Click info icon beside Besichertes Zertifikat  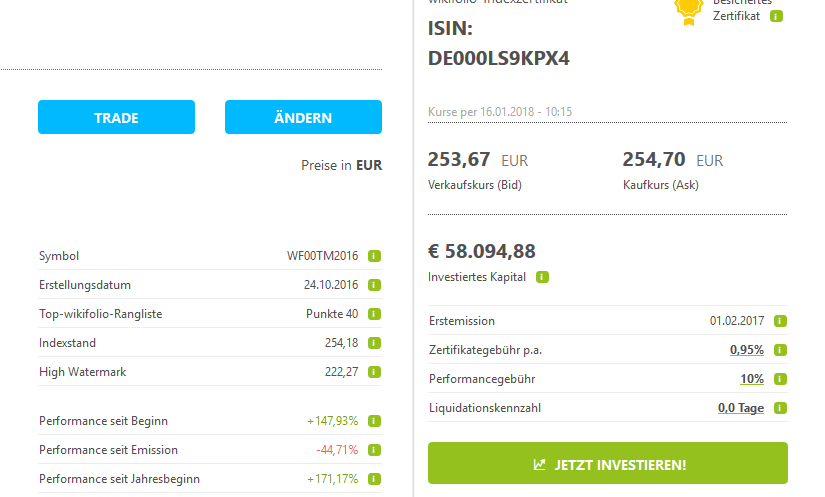[777, 16]
